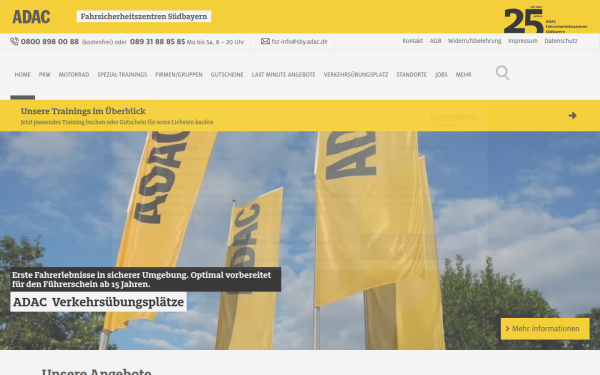Click the phone icon beside 0800 number
The height and width of the screenshot is (375, 600).
(14, 41)
